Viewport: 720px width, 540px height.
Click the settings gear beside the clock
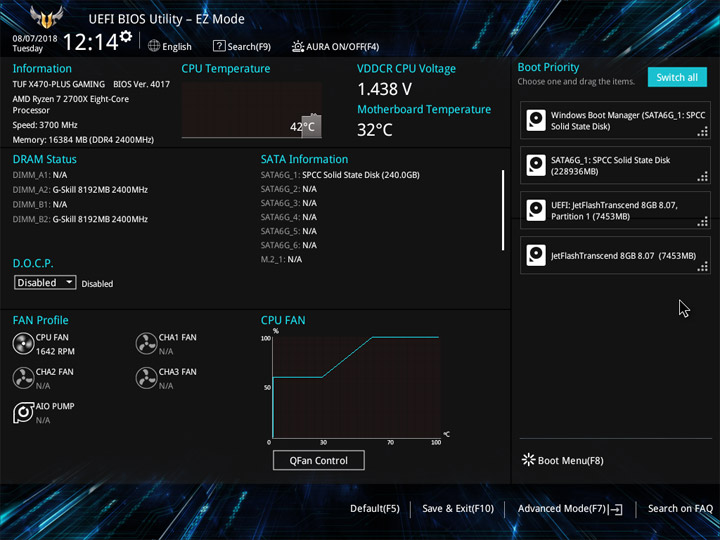tap(125, 36)
